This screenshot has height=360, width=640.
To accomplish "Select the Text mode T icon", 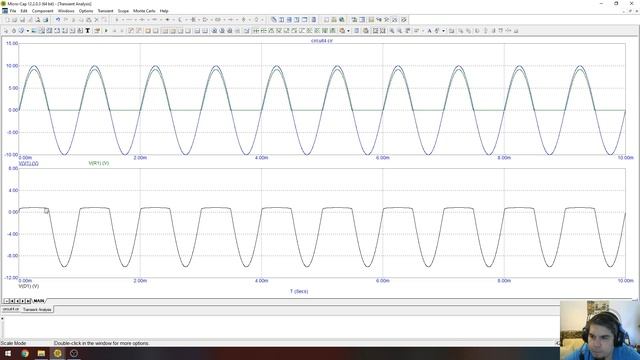I will (87, 31).
